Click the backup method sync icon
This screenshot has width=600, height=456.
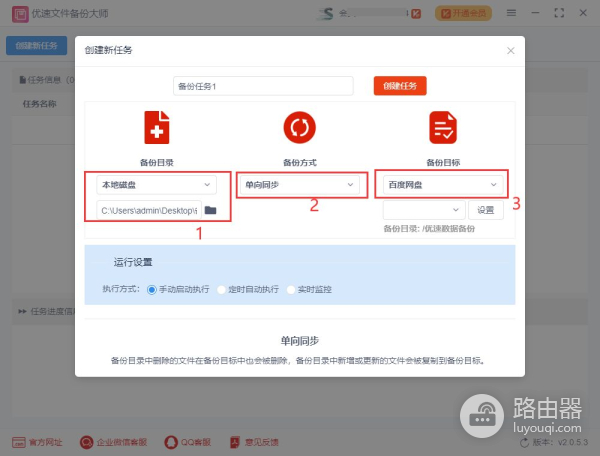(300, 127)
